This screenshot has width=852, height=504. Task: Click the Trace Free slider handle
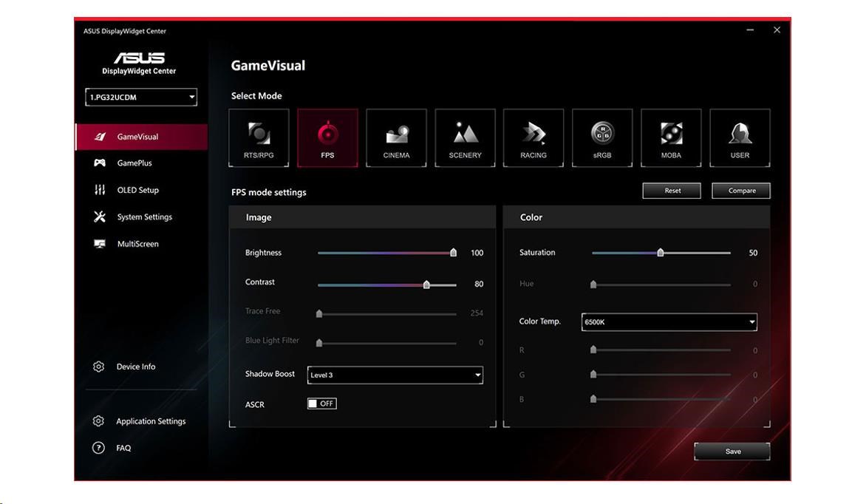pos(319,313)
